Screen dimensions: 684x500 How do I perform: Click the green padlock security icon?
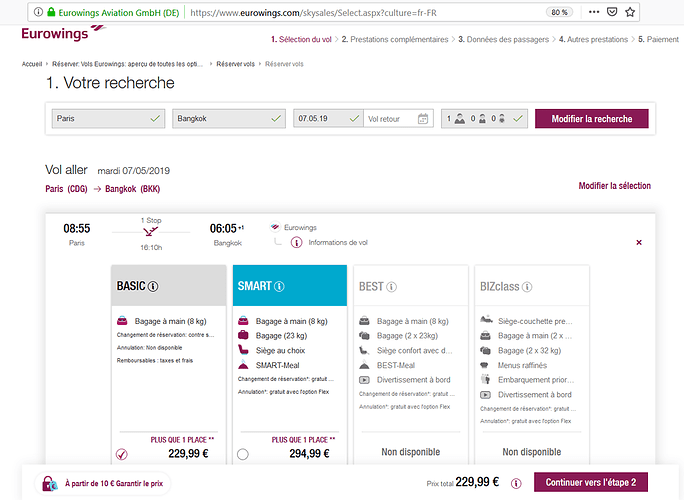point(51,12)
